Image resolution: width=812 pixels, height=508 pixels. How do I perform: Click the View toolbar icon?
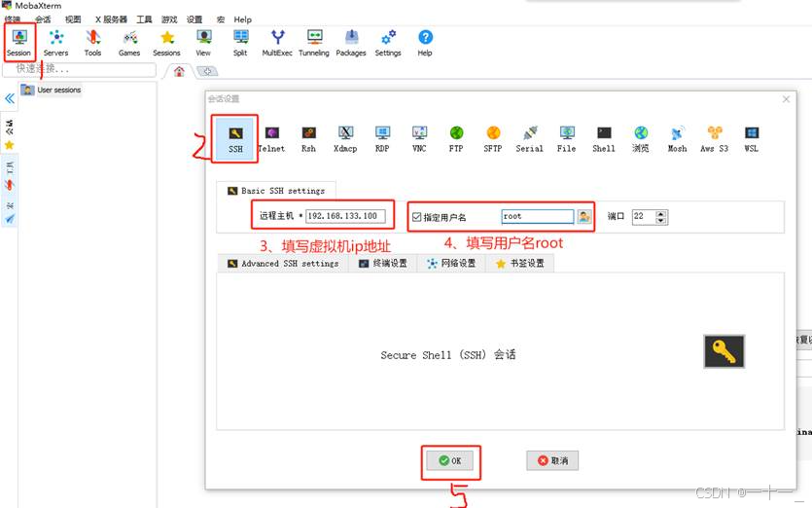pyautogui.click(x=203, y=43)
